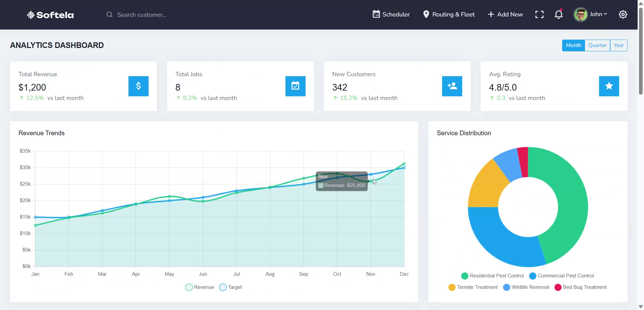Switch to the Year view
This screenshot has width=644, height=310.
619,45
